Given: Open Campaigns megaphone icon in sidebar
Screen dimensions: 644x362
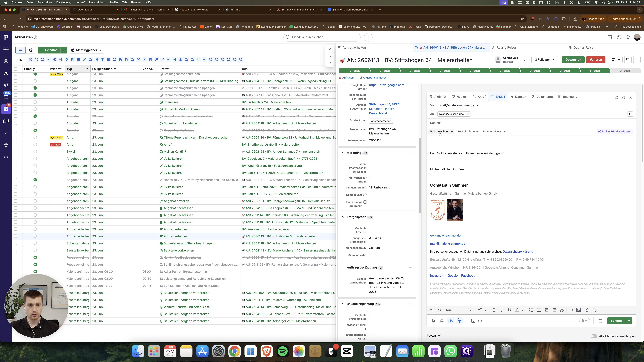Looking at the screenshot, I should (6, 85).
